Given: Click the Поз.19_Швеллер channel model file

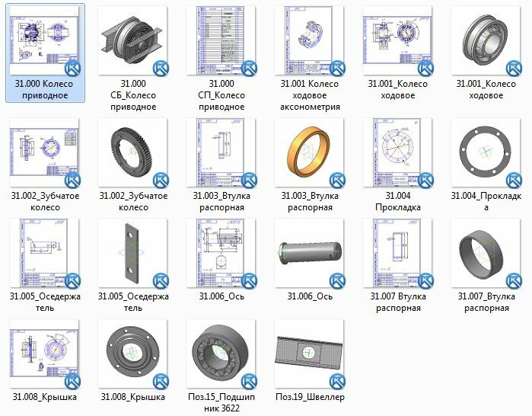Looking at the screenshot, I should (310, 354).
